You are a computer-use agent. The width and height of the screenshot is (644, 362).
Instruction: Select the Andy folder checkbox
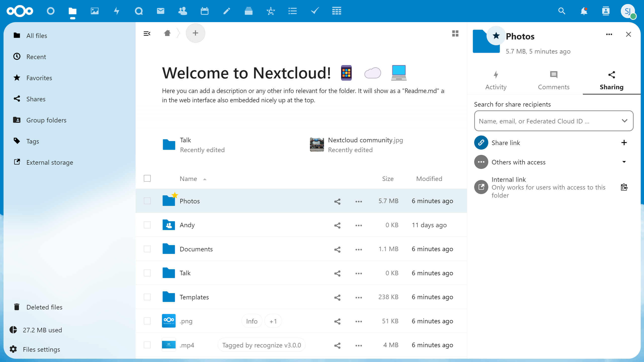tap(147, 225)
